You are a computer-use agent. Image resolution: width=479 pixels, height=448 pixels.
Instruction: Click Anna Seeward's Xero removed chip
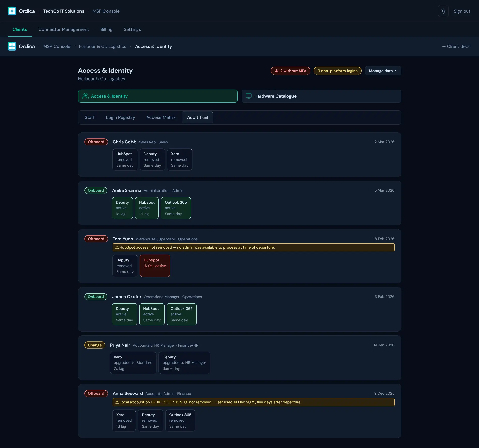click(x=124, y=420)
